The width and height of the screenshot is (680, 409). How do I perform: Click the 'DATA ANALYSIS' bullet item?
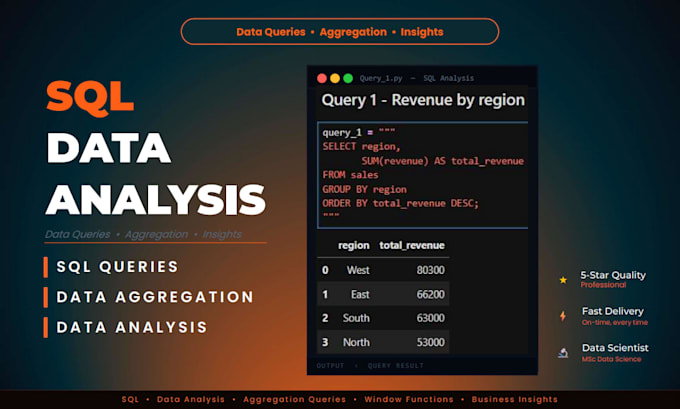point(132,327)
